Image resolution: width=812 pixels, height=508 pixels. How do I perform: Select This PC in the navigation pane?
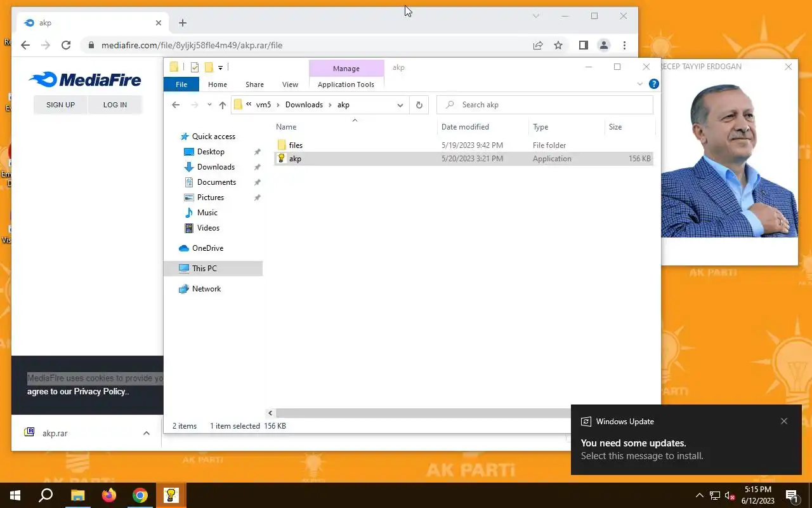click(x=213, y=269)
